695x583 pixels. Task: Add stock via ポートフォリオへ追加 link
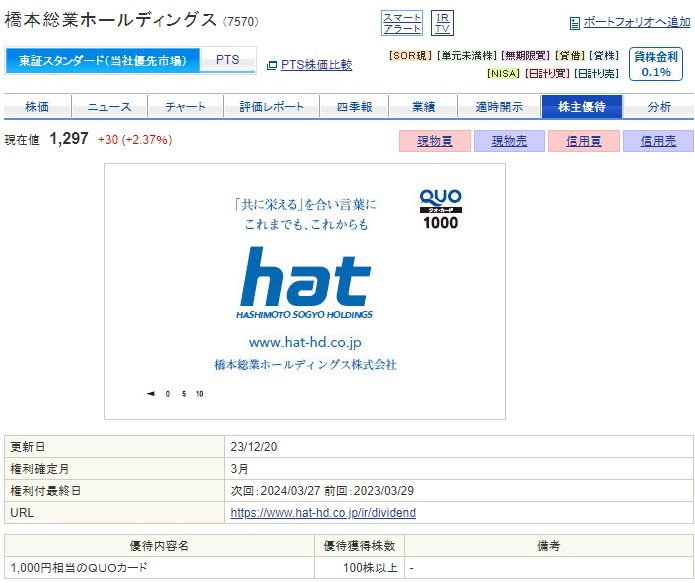coord(636,22)
